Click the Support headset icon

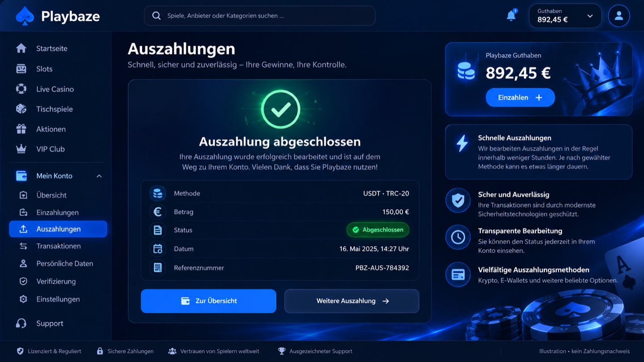pyautogui.click(x=21, y=323)
